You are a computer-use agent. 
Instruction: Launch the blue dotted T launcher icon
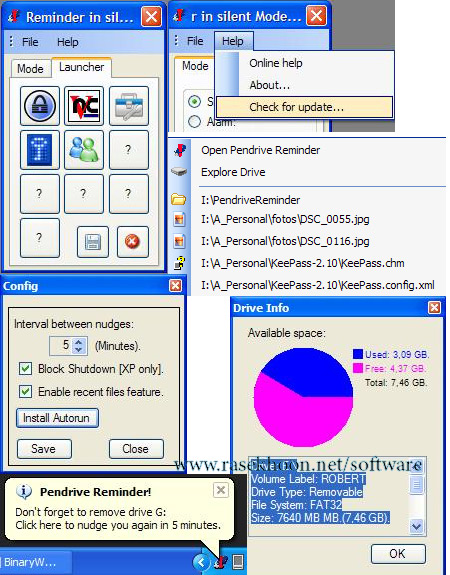[x=40, y=150]
